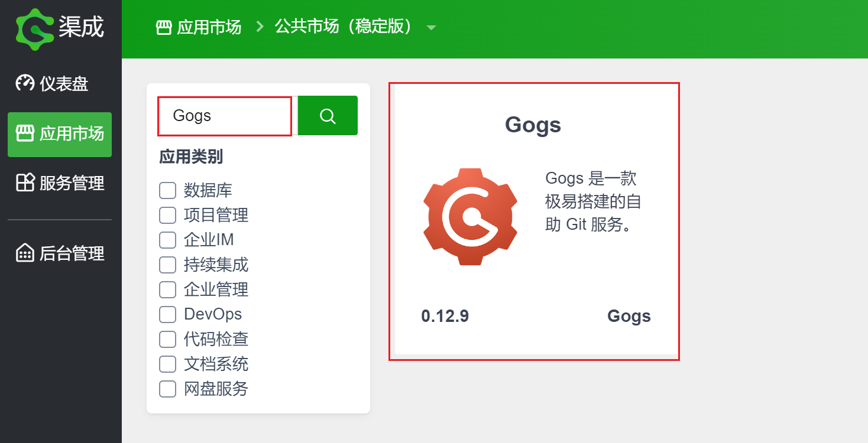Open the Gogs app title
The image size is (868, 443).
(x=533, y=125)
